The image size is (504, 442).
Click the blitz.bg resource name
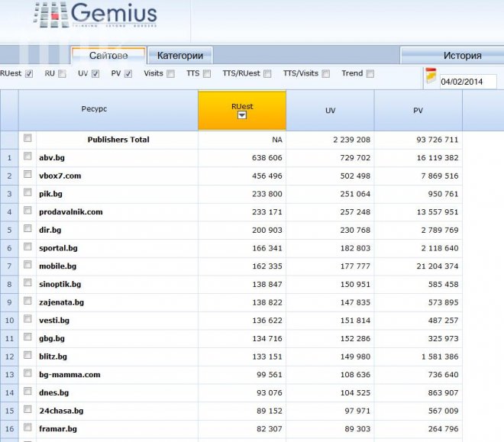[53, 357]
